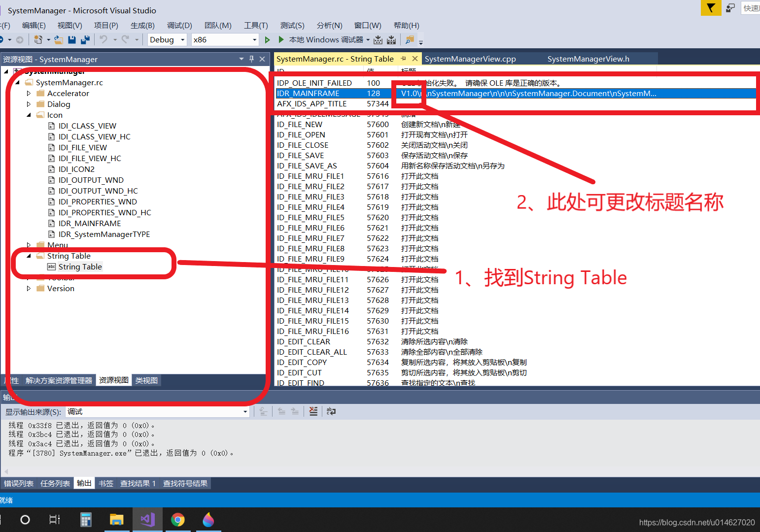Pin the 资源视图 panel with the pushpin icon
This screenshot has height=532, width=760.
pyautogui.click(x=251, y=59)
